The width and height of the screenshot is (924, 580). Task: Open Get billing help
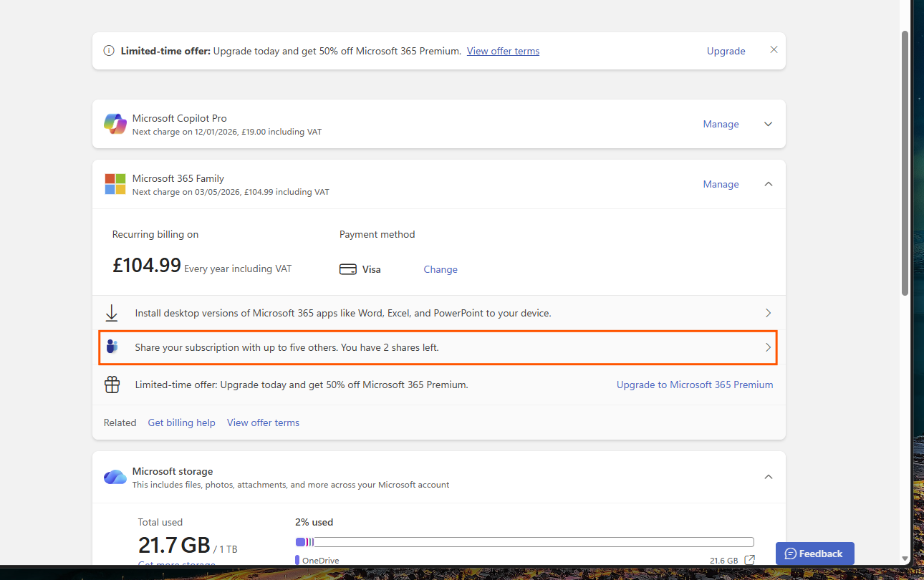[181, 422]
